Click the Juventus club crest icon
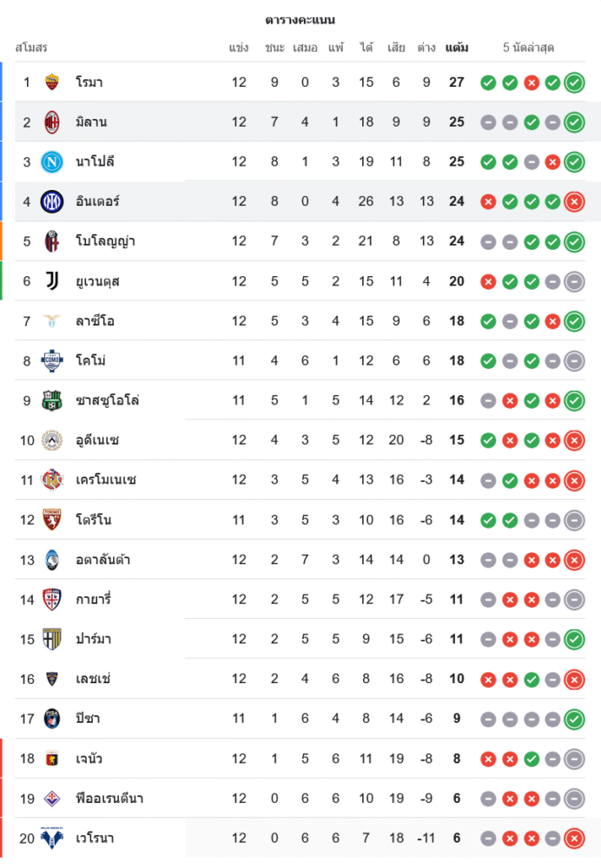Screen dimensions: 601x868 pos(52,281)
